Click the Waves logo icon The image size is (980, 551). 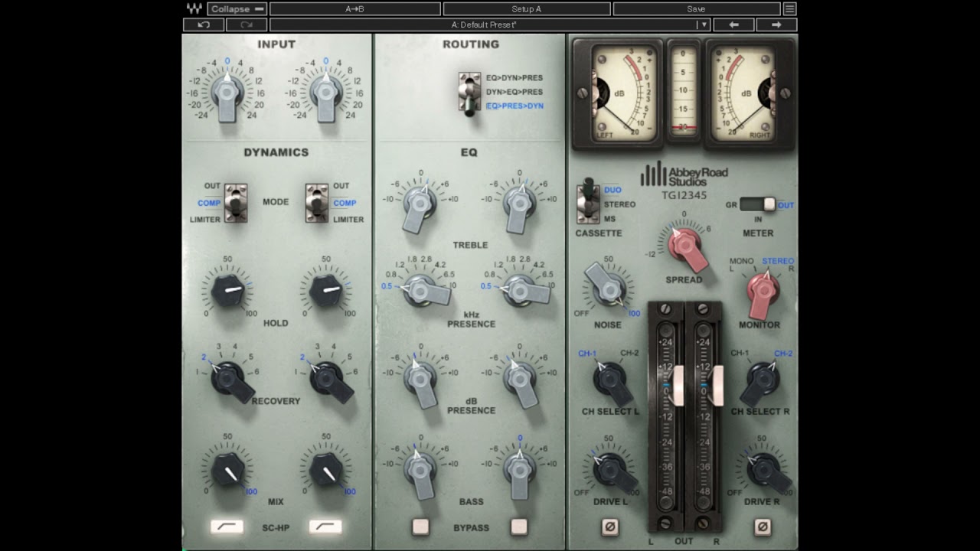coord(194,9)
